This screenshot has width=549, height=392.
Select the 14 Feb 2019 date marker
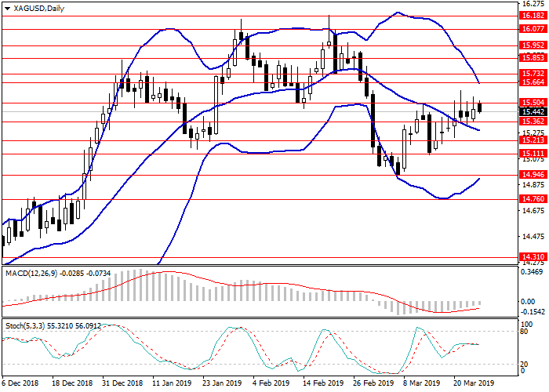pyautogui.click(x=324, y=385)
